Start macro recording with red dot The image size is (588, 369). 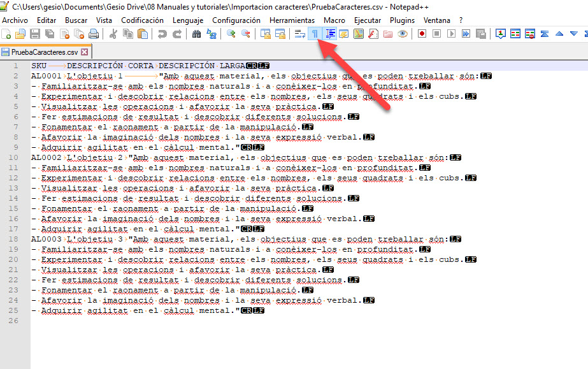(422, 34)
